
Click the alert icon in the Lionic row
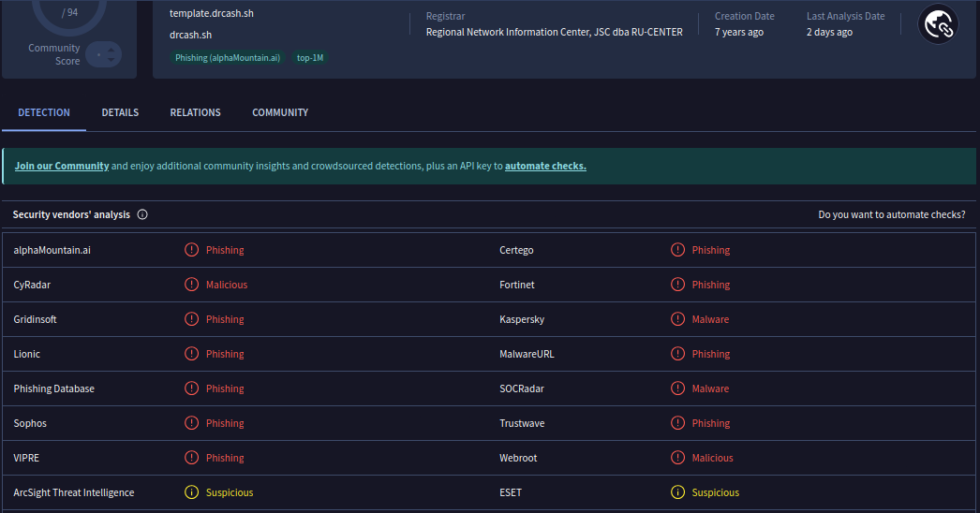(x=191, y=354)
